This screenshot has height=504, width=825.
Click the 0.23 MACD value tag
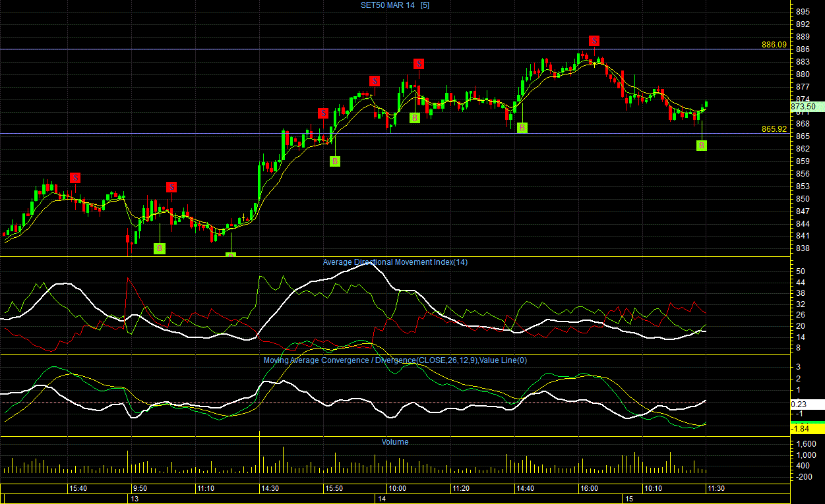pyautogui.click(x=807, y=405)
